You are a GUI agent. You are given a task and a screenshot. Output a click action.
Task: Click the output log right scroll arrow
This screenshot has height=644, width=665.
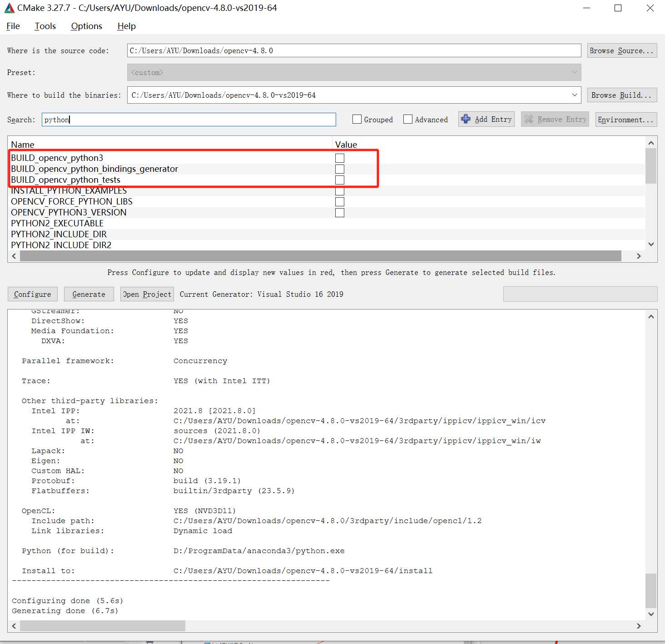point(639,626)
